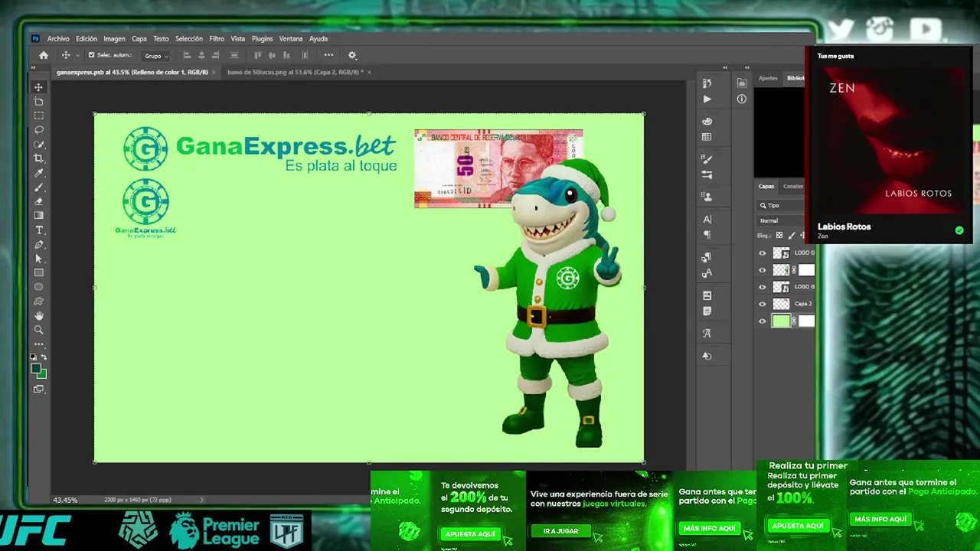Select the Crop tool

[x=38, y=158]
